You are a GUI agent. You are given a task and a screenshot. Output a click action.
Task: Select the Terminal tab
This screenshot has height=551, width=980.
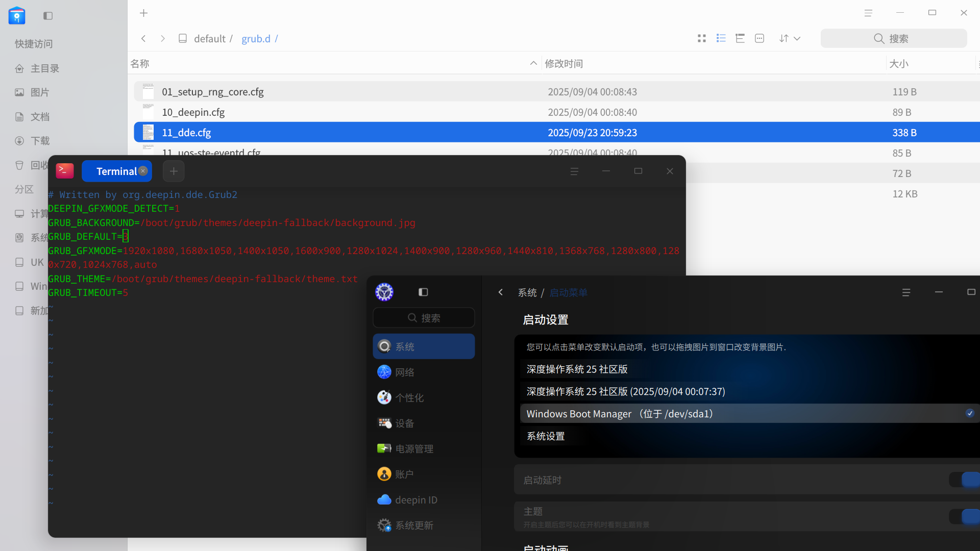coord(116,171)
